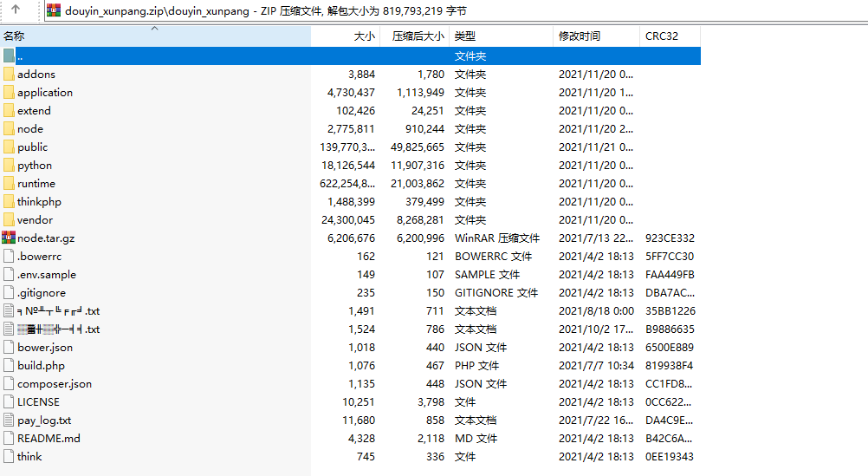Sort by the 修改时间 column header
The image size is (868, 476).
[596, 36]
